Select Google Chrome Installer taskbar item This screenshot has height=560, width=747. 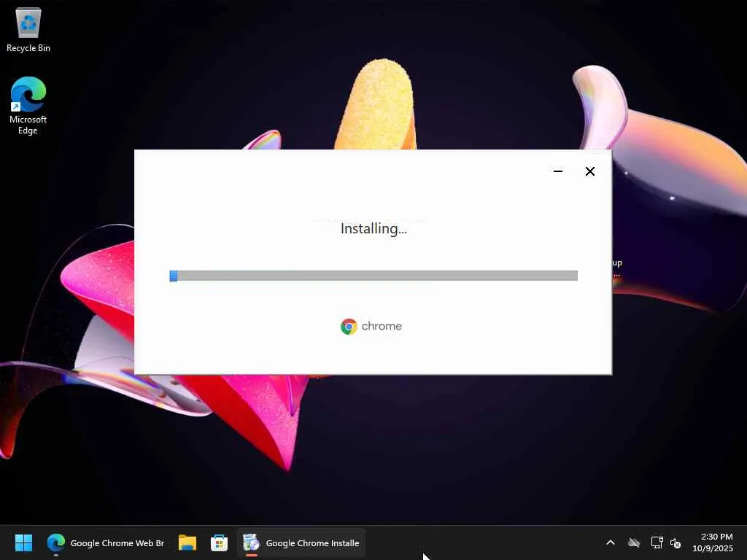click(301, 542)
